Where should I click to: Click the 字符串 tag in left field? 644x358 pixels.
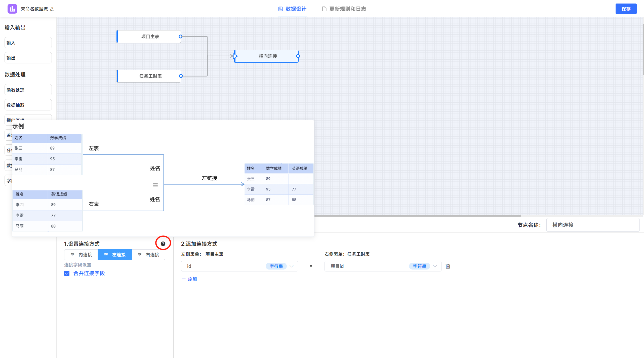point(276,266)
